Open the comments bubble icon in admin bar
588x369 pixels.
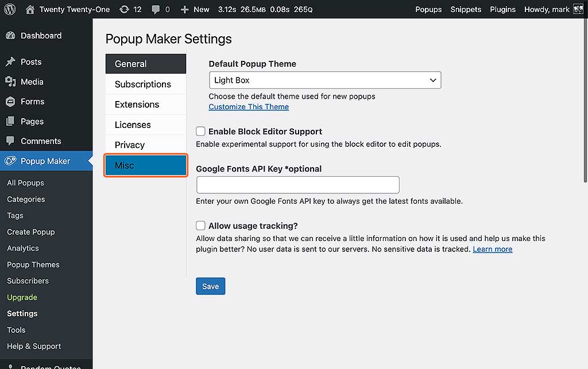[x=156, y=10]
